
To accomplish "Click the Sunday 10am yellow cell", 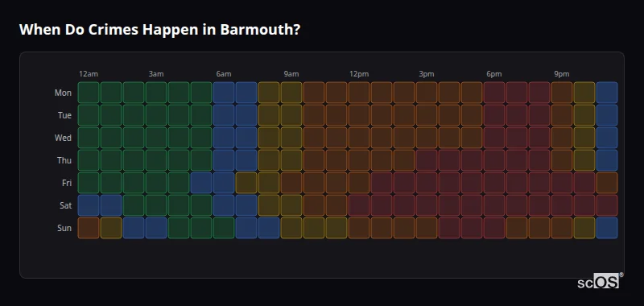I will [314, 228].
